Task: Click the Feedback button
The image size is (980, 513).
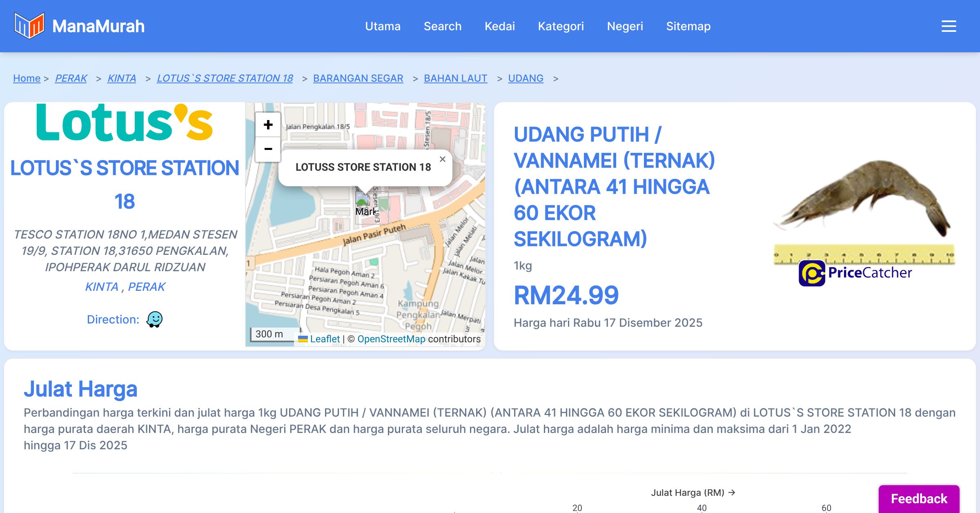Action: (x=919, y=499)
